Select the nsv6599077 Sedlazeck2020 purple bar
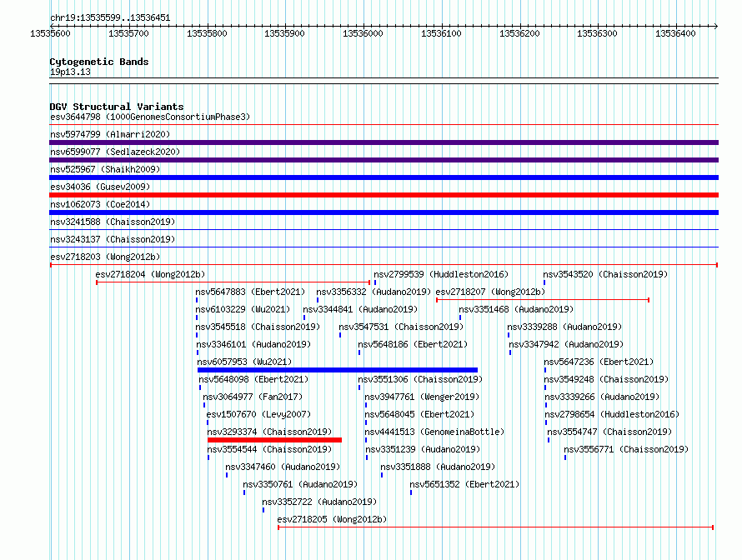742x560 pixels. (x=384, y=160)
